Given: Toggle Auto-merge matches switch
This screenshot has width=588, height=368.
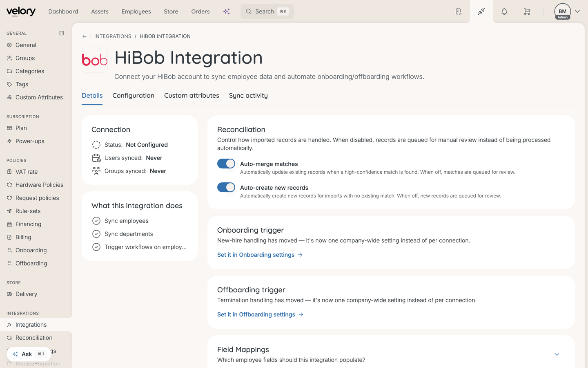Looking at the screenshot, I should point(226,164).
